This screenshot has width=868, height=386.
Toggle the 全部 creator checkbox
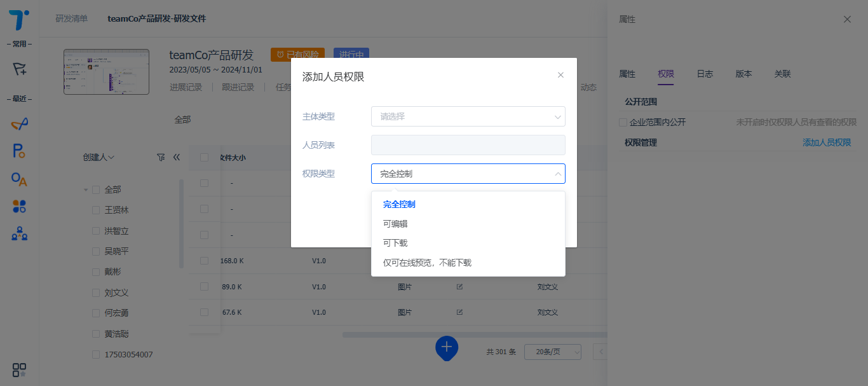tap(96, 190)
